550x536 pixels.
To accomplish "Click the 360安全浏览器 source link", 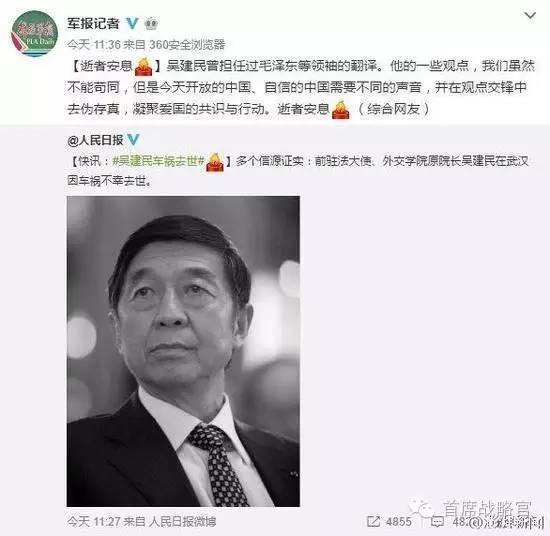I will coord(187,45).
